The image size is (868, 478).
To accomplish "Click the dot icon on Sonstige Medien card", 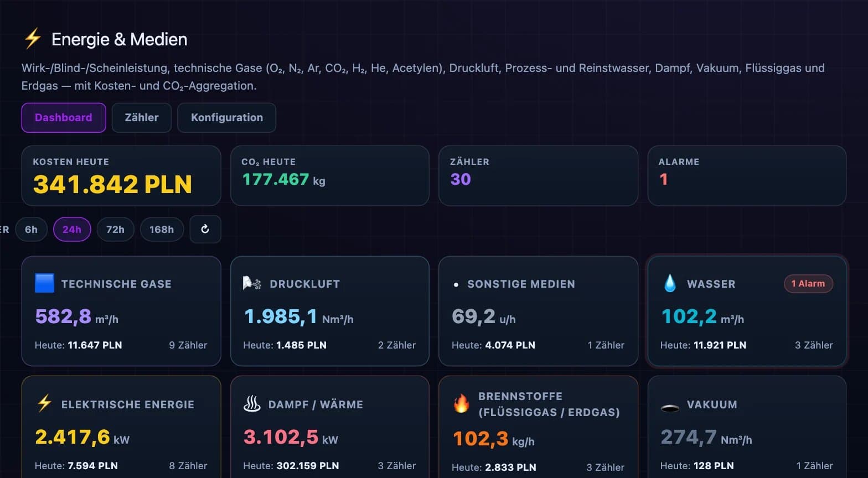I will 456,284.
